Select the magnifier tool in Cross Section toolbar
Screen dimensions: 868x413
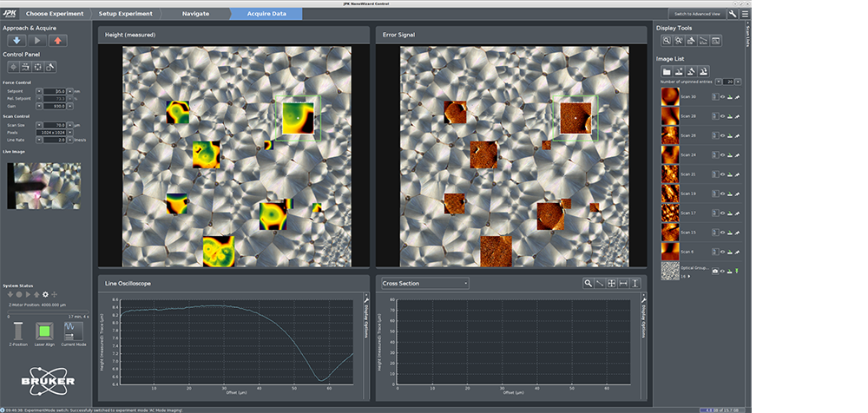click(589, 283)
